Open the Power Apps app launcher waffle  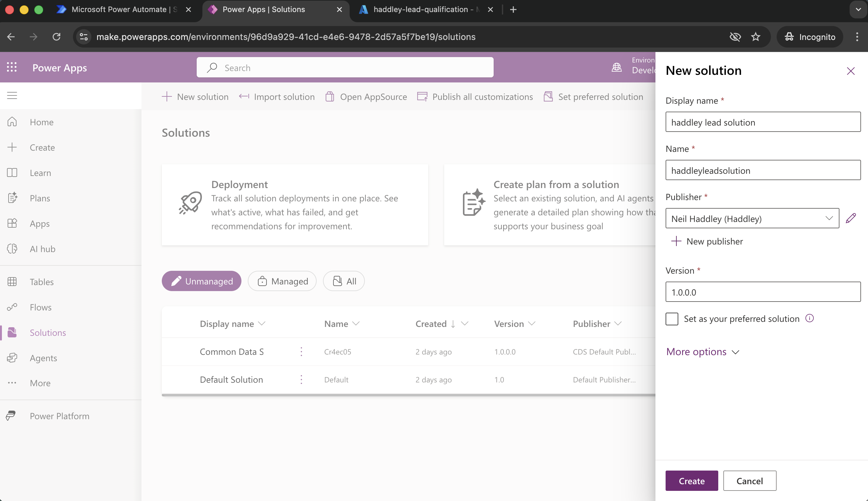click(12, 67)
